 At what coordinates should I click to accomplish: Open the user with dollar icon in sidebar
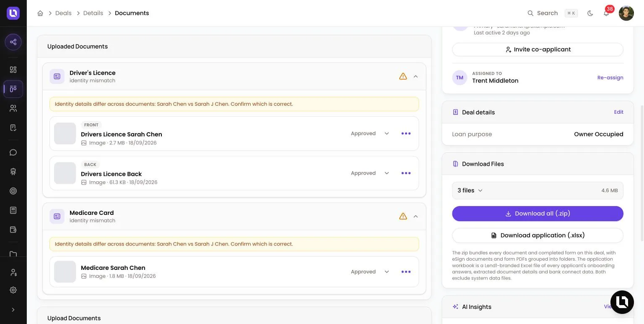pyautogui.click(x=13, y=273)
